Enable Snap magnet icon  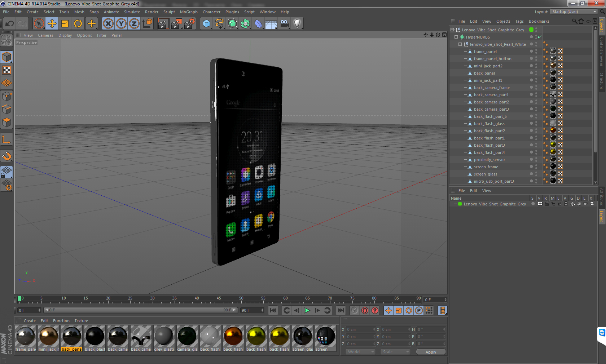click(x=6, y=156)
